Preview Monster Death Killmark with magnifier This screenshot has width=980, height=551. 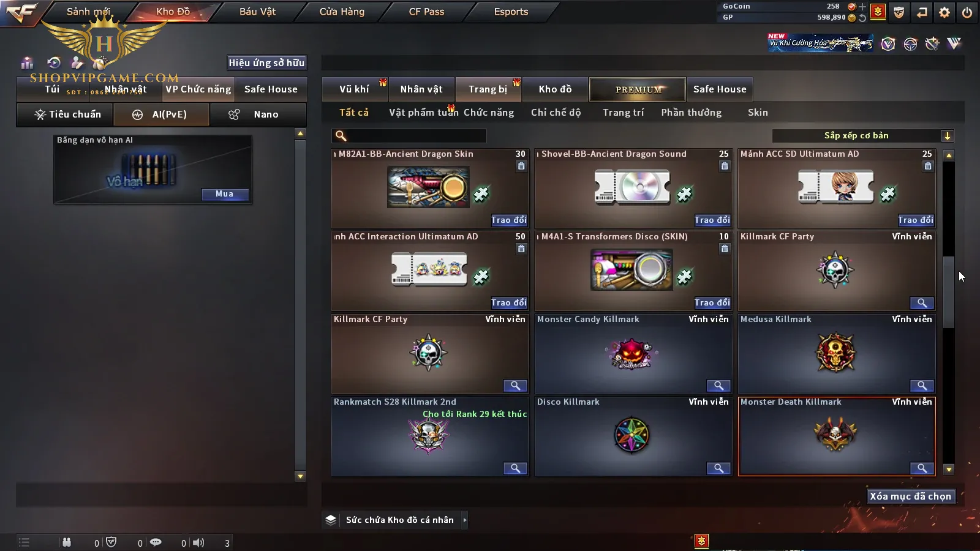point(922,468)
